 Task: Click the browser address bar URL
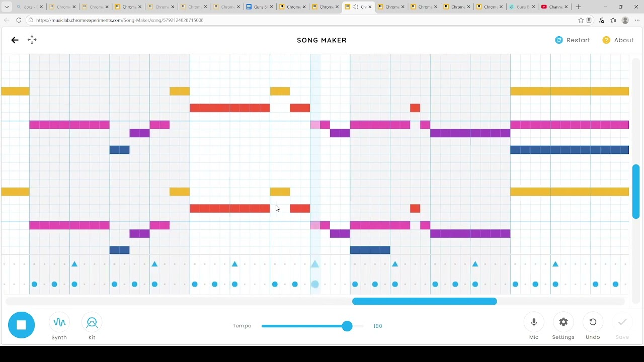120,20
